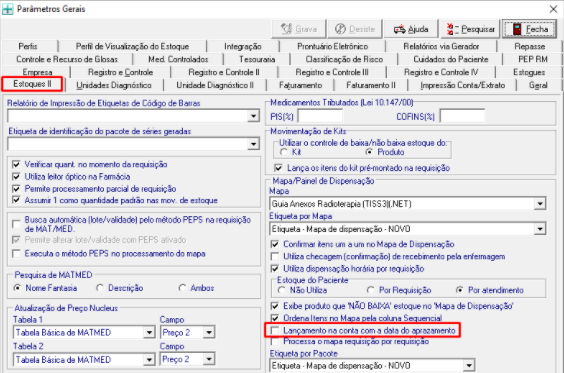Expand the Etiqueta por Mapa dropdown

click(540, 229)
